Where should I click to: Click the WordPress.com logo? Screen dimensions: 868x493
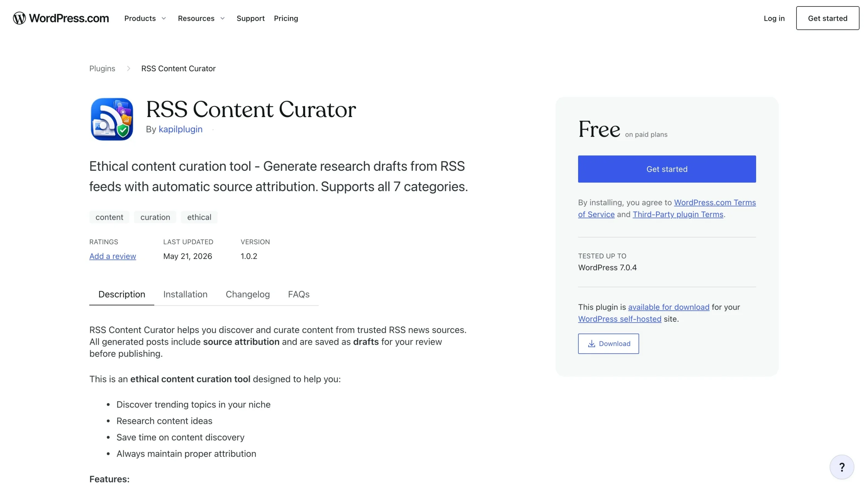[x=61, y=18]
